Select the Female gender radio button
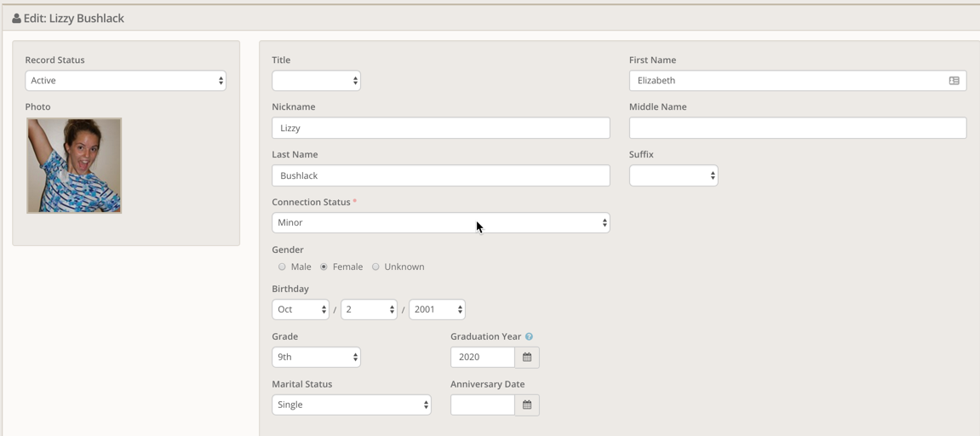 [x=324, y=267]
